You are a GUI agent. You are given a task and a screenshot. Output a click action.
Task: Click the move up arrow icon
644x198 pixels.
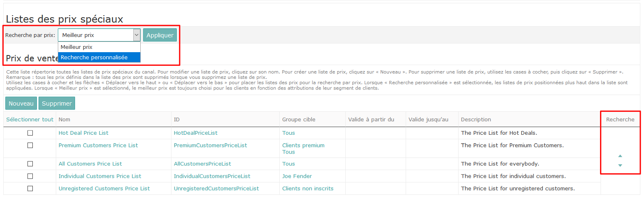(620, 156)
